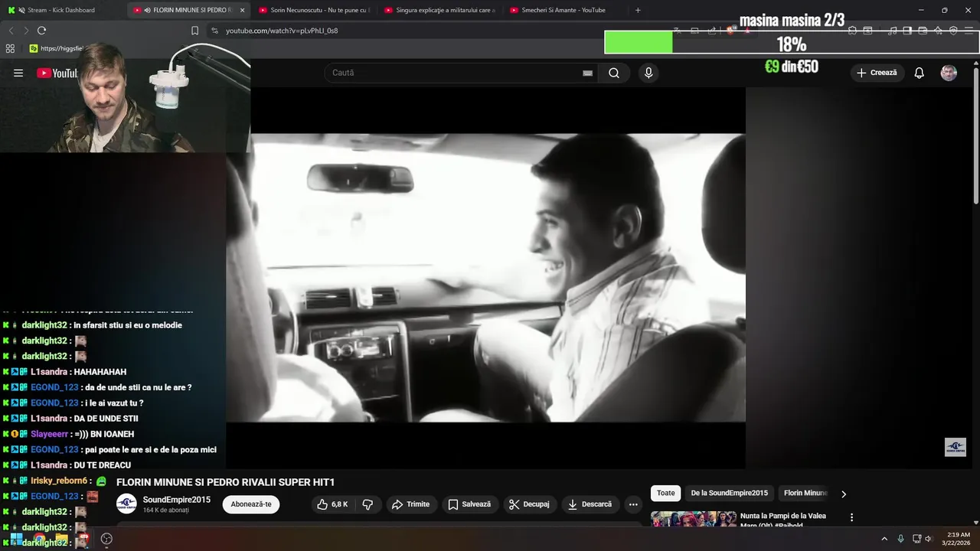980x551 pixels.
Task: Reload the page with refresh icon
Action: (41, 31)
